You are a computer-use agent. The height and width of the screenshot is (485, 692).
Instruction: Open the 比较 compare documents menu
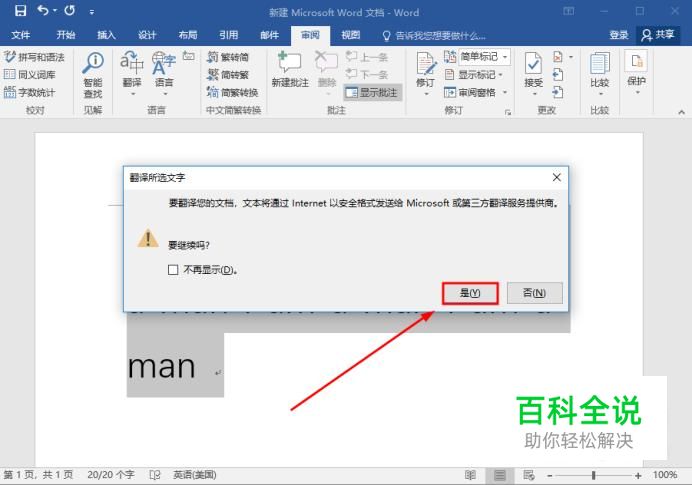[599, 74]
